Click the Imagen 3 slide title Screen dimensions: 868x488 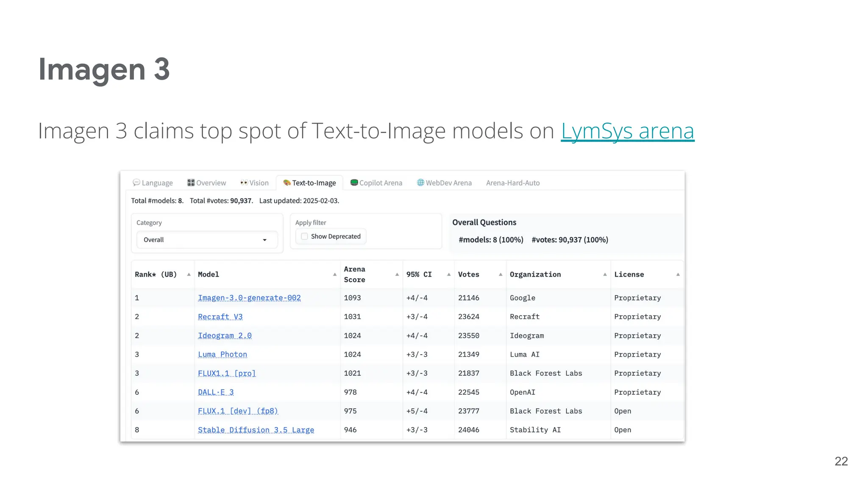[104, 69]
